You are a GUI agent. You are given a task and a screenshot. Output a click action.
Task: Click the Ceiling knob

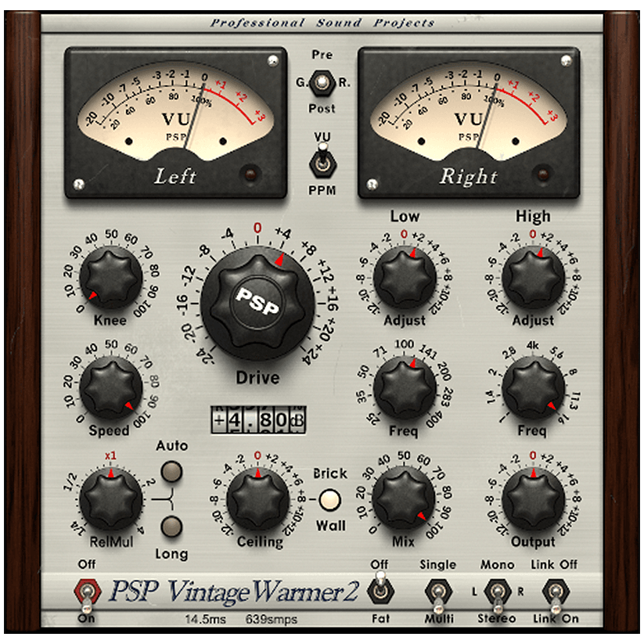point(258,498)
